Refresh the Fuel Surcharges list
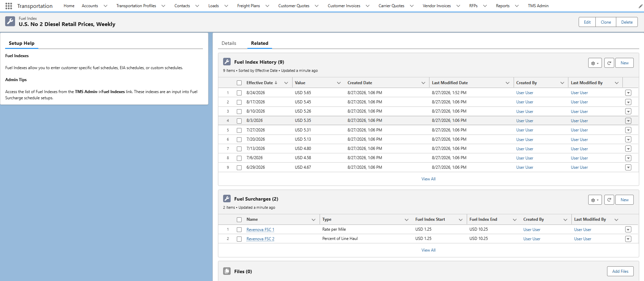 609,200
